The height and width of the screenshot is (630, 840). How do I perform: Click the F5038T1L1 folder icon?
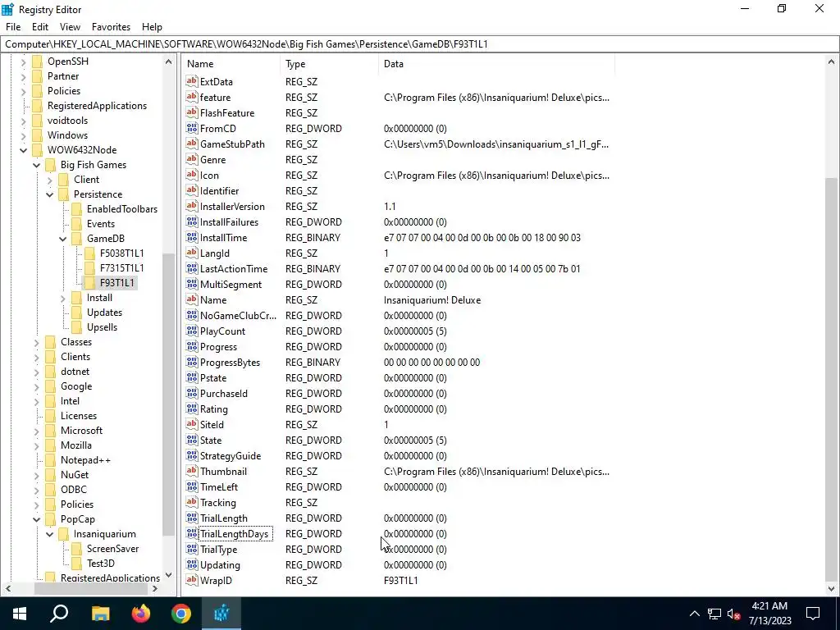[x=89, y=253]
